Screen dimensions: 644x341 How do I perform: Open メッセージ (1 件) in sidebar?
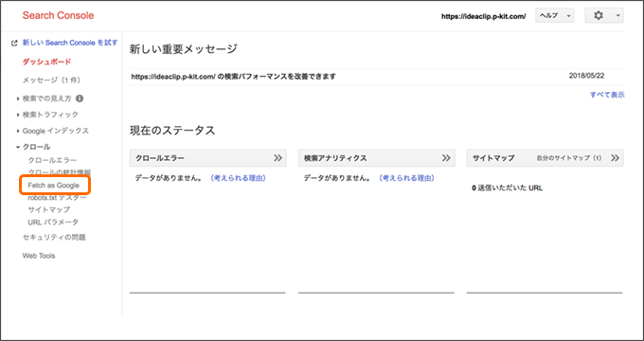tap(51, 81)
